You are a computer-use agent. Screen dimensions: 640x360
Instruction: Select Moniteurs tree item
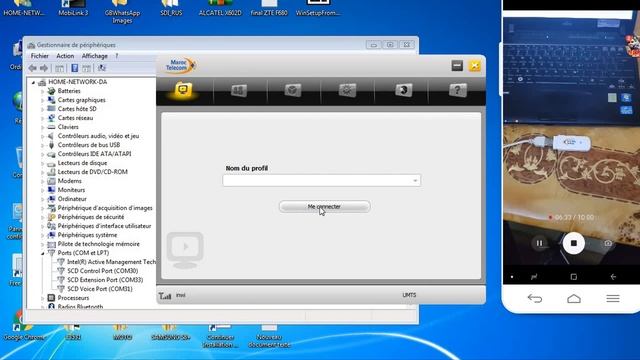click(71, 190)
